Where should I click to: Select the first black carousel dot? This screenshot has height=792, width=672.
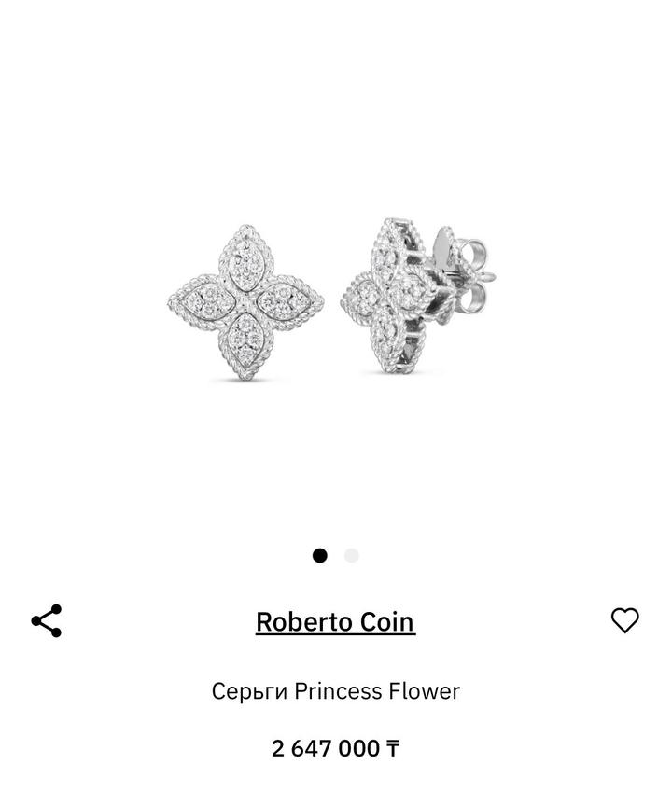(320, 556)
